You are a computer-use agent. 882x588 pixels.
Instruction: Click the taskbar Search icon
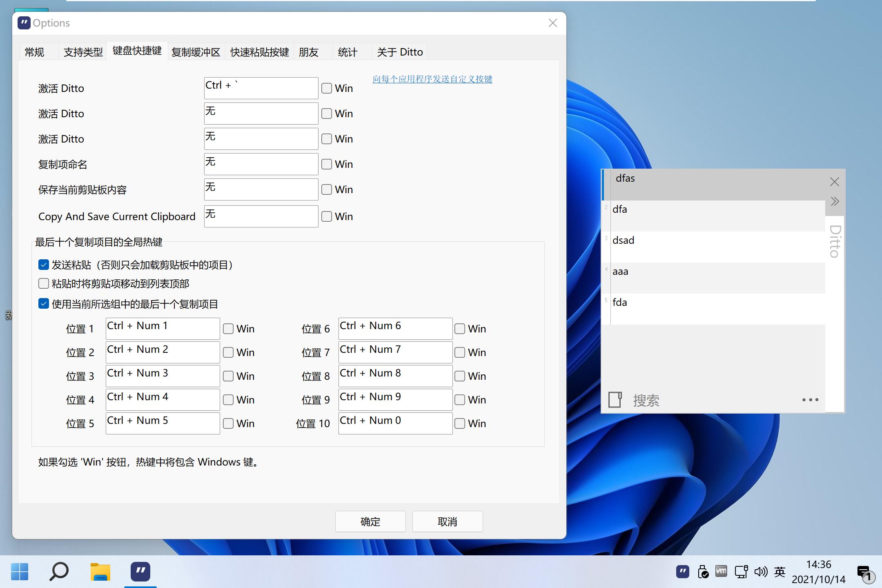click(59, 572)
